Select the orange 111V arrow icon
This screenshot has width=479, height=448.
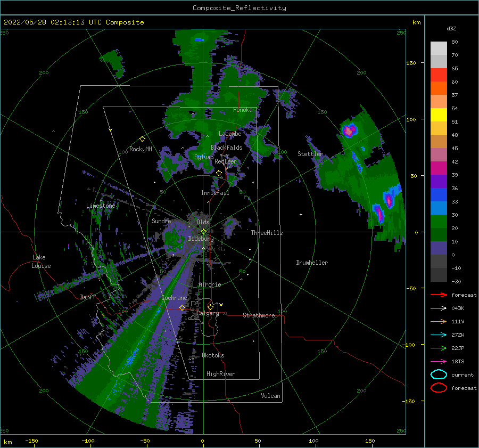coord(439,321)
